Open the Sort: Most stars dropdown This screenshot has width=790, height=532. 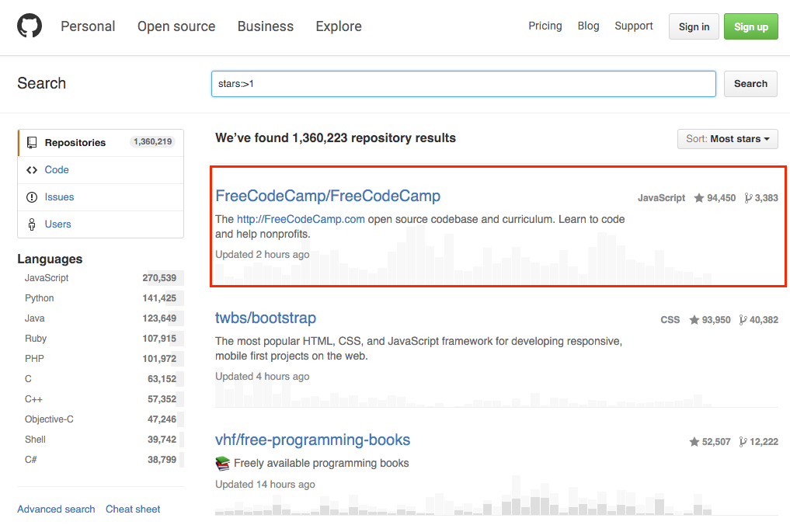click(x=727, y=139)
